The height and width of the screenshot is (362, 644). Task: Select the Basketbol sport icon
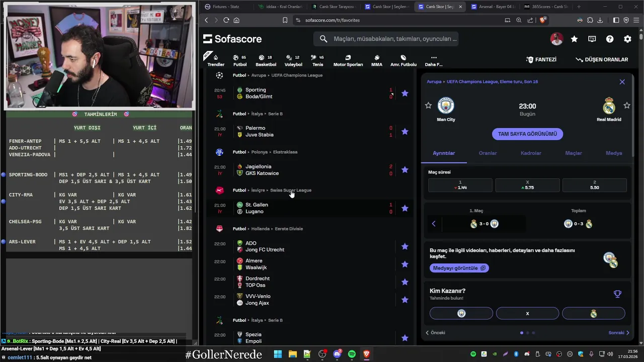(266, 60)
